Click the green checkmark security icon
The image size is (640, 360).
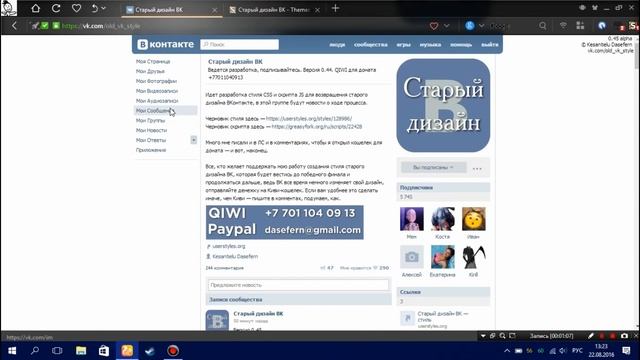tap(45, 26)
